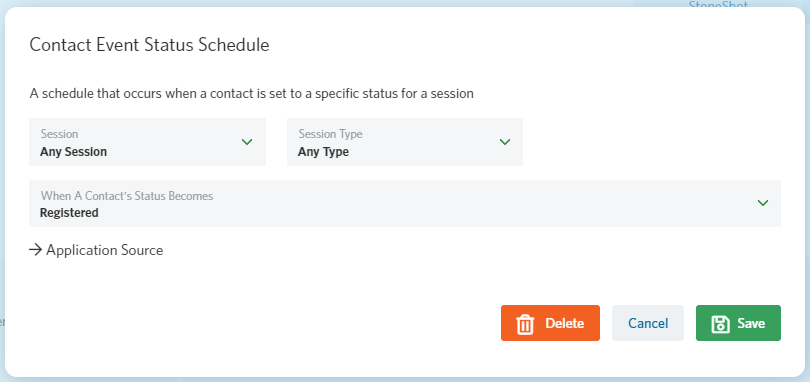The image size is (810, 382).
Task: Click the Registered status value
Action: coord(69,212)
